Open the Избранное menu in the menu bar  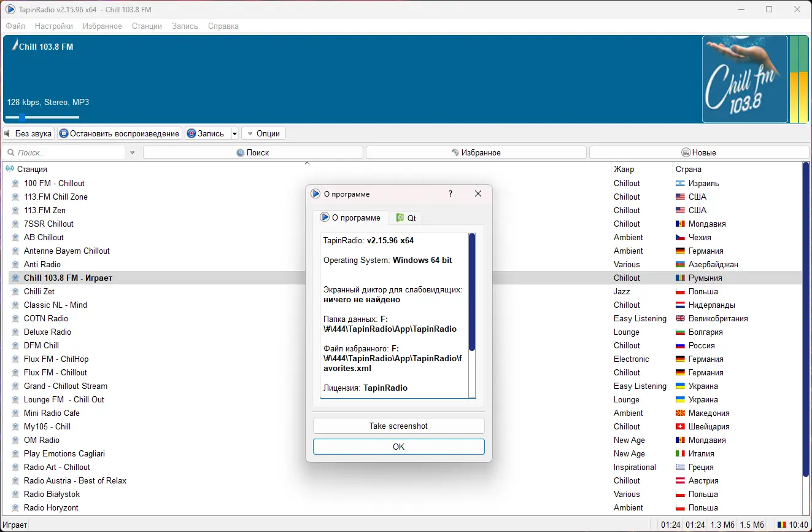[x=102, y=26]
